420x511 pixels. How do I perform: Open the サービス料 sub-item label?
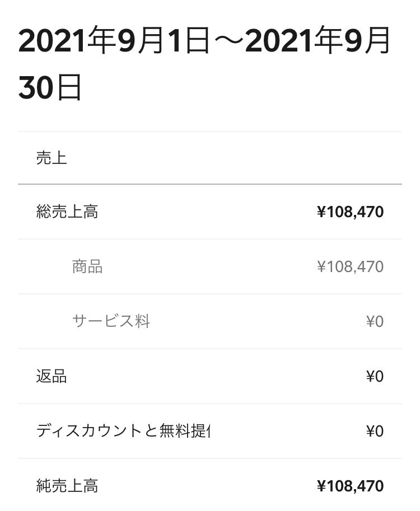click(111, 321)
